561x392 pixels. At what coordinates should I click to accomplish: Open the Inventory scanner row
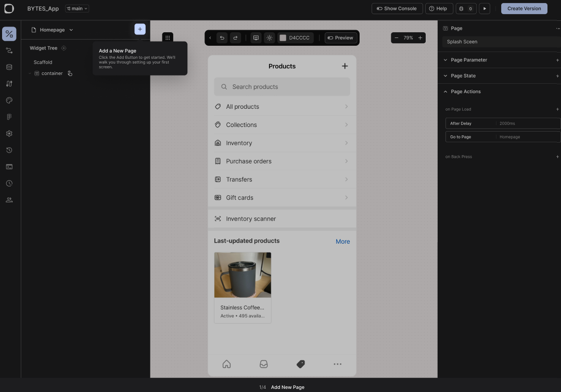pos(282,219)
